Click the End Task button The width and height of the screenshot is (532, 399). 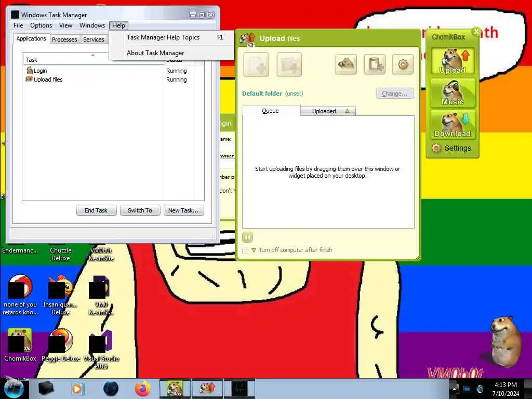(96, 210)
